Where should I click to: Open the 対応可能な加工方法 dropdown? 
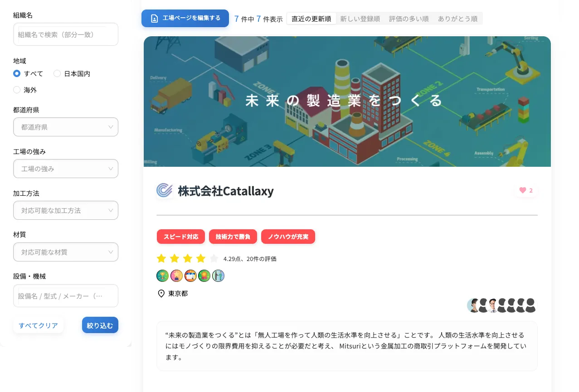coord(66,210)
